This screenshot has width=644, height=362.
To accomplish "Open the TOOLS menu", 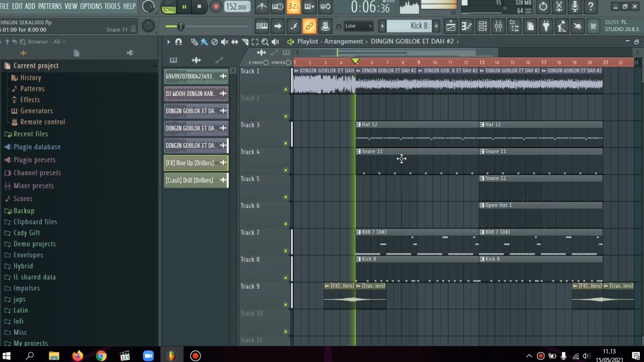I will click(x=112, y=6).
